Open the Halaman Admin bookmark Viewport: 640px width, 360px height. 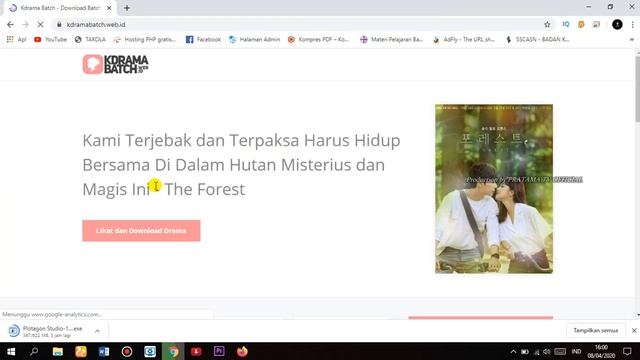click(254, 40)
